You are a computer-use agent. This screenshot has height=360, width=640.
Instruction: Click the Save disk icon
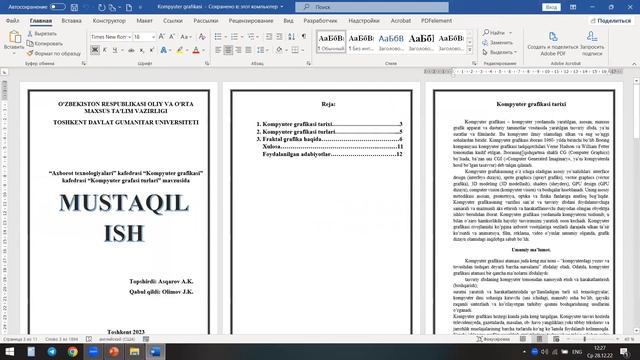click(74, 7)
